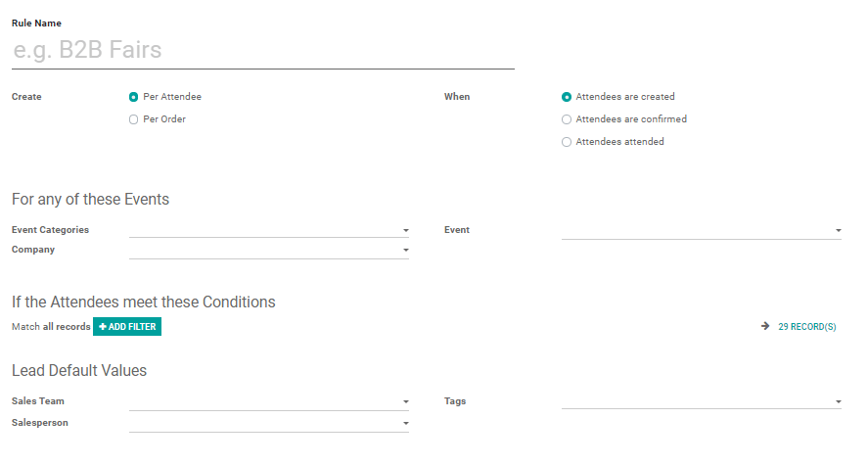Viewport: 868px width, 465px height.
Task: Expand the Tags dropdown arrow
Action: coord(838,402)
